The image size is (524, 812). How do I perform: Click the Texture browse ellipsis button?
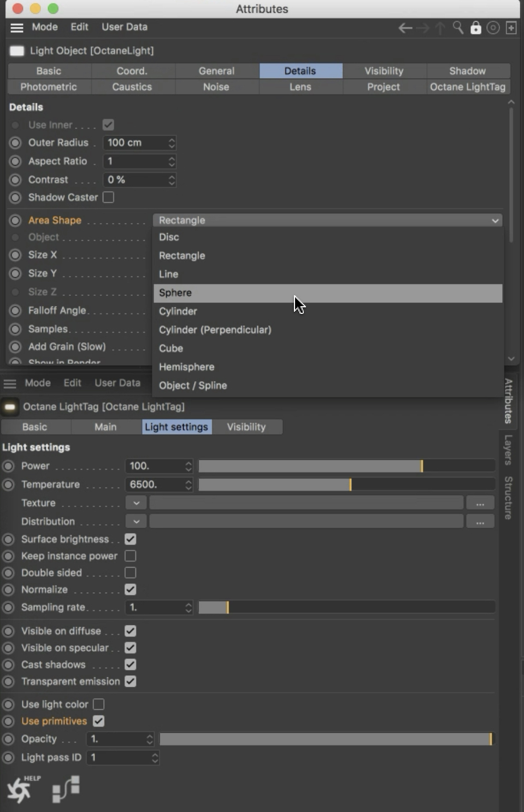point(480,503)
